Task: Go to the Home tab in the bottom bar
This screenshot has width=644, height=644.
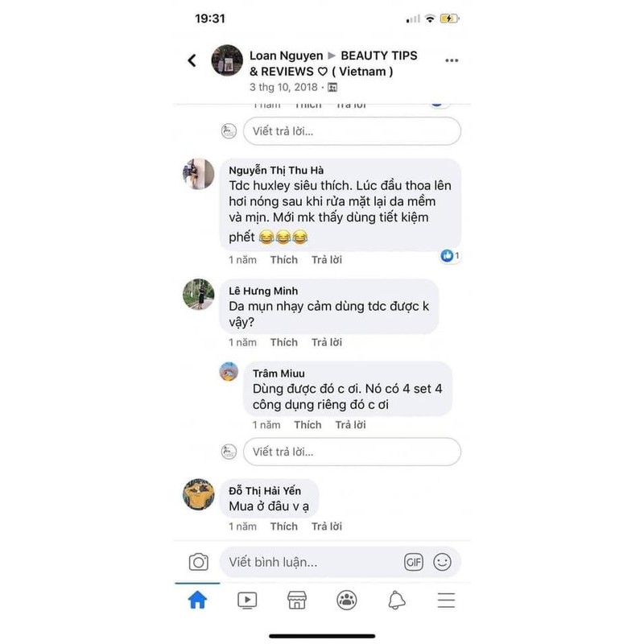Action: (x=197, y=600)
